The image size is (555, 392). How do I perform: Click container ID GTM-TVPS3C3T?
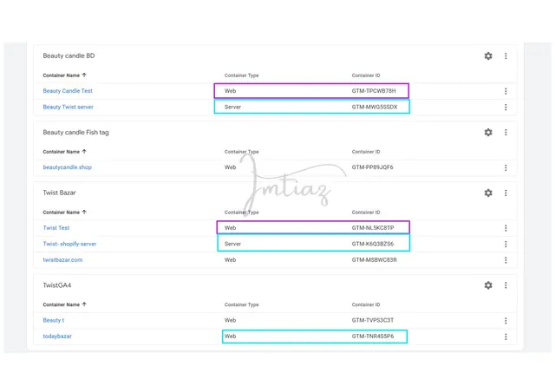pos(373,320)
